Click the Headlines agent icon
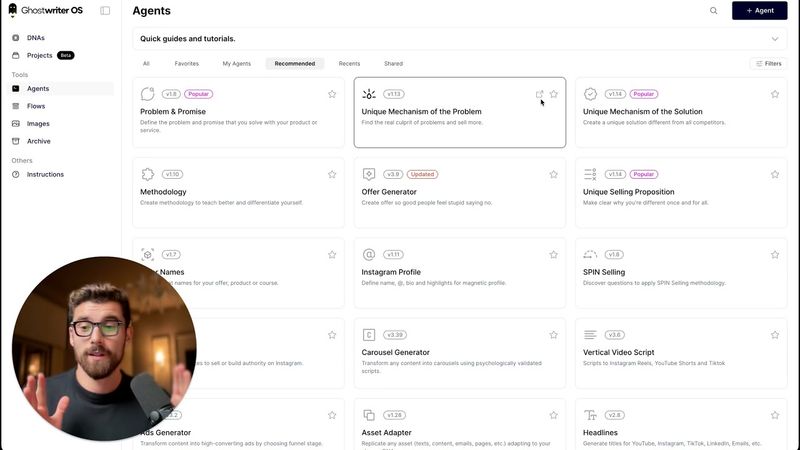This screenshot has width=800, height=450. pyautogui.click(x=590, y=415)
